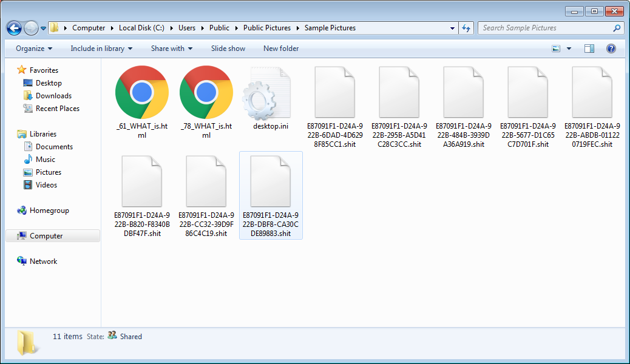Show the preview pane icon
This screenshot has width=630, height=364.
589,49
